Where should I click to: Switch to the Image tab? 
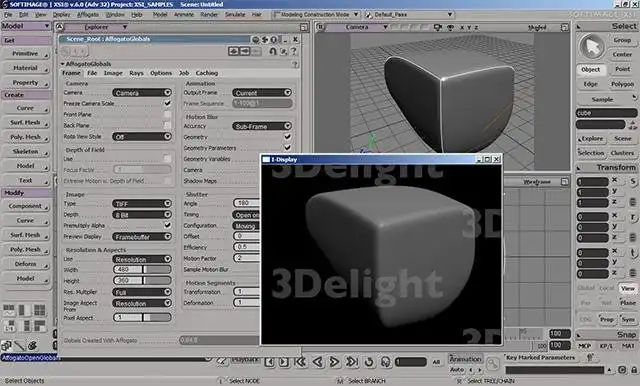coord(113,73)
